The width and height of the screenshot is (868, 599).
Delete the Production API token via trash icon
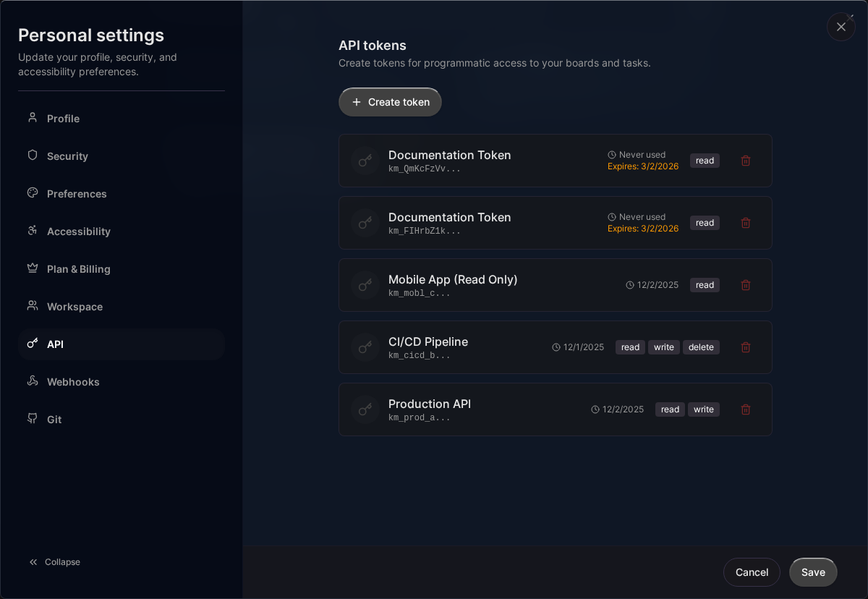746,409
